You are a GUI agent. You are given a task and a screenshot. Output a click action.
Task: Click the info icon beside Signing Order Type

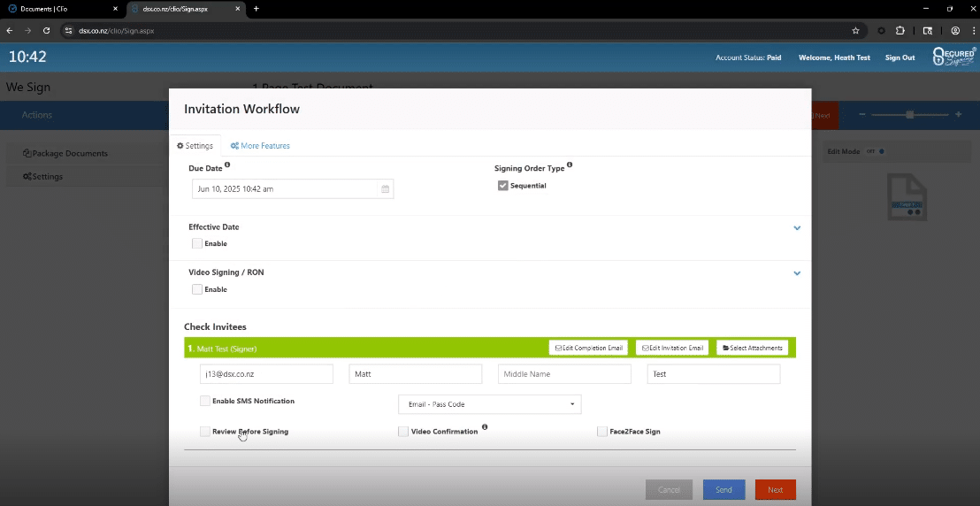pos(570,165)
